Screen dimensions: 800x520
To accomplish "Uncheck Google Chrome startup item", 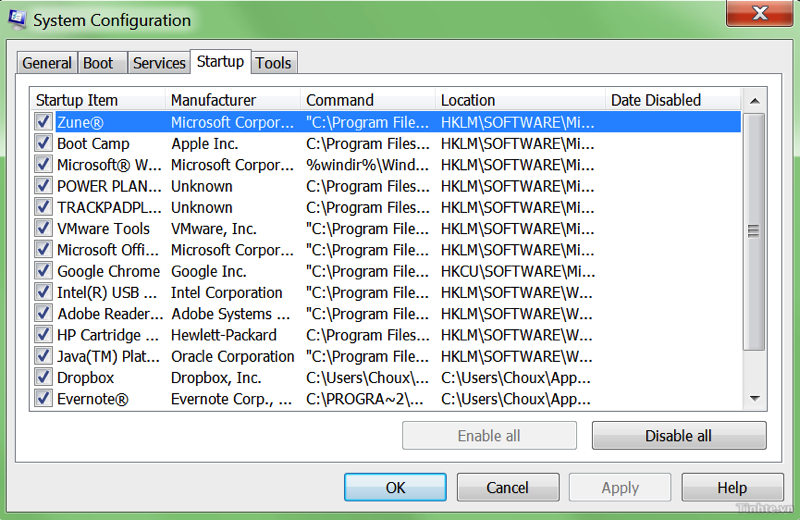I will tap(43, 271).
